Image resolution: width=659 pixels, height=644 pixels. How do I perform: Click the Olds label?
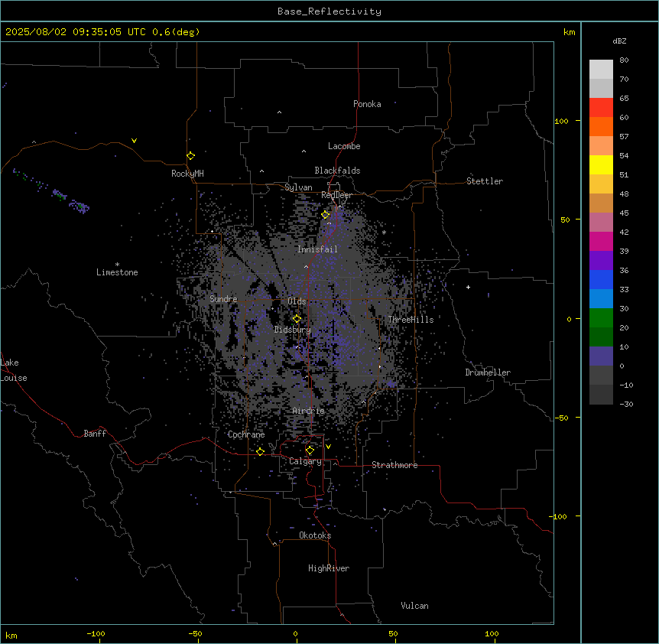(x=297, y=301)
